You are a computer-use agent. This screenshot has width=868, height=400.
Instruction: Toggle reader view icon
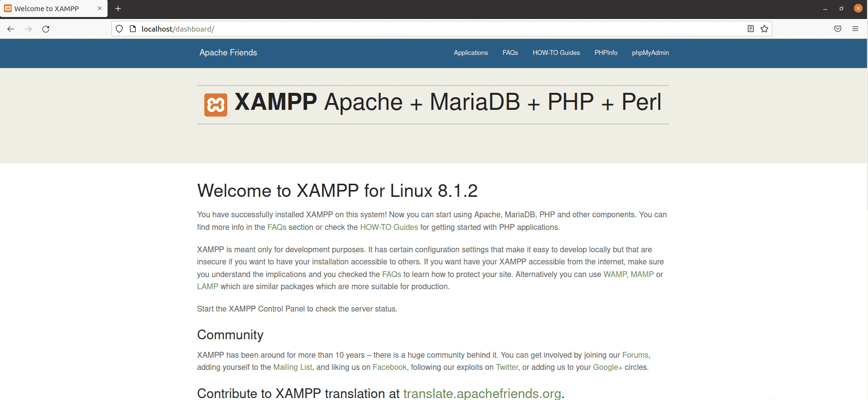point(751,29)
